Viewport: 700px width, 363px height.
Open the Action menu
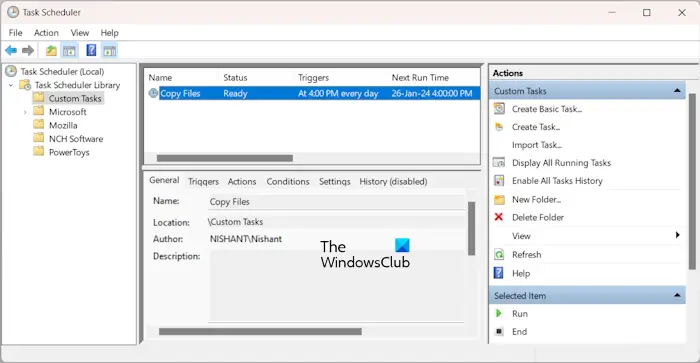coord(46,33)
